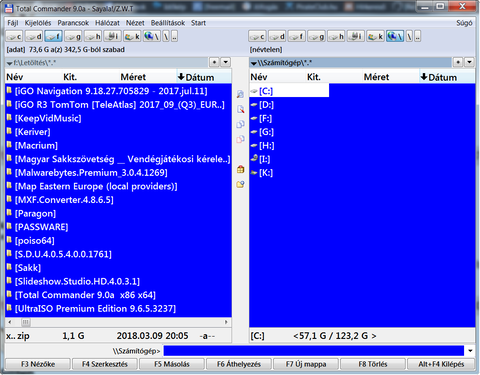Screen dimensions: 480x375
Task: Sort left panel by Méret column
Action: 148,77
